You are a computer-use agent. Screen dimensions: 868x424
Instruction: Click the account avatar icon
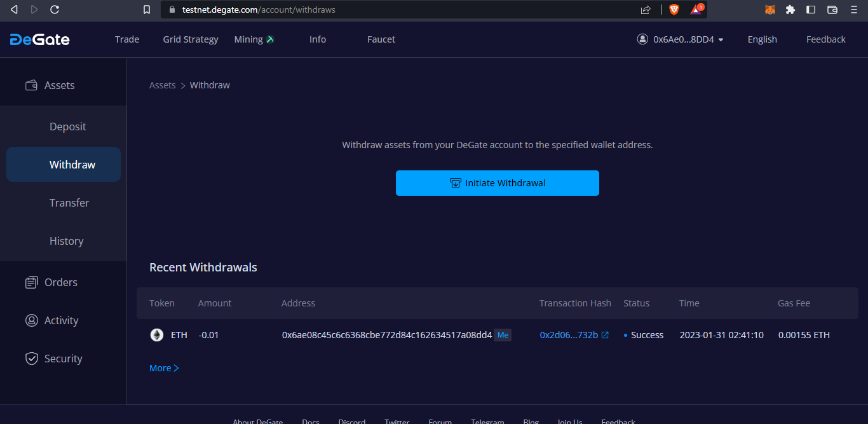tap(642, 39)
